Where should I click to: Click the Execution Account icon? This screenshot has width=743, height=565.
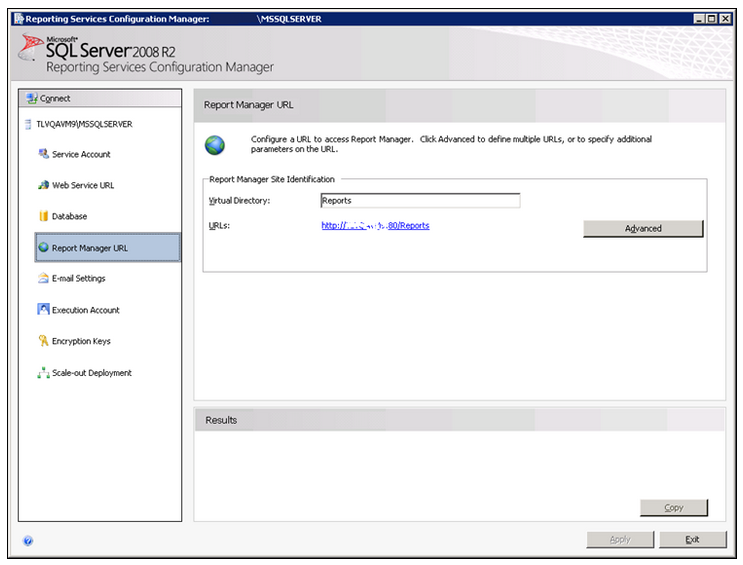coord(44,310)
